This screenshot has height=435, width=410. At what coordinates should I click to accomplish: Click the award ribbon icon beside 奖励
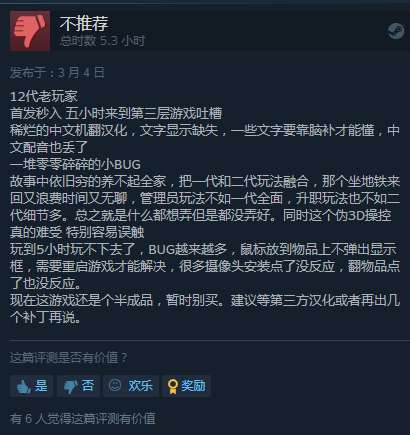coord(172,387)
